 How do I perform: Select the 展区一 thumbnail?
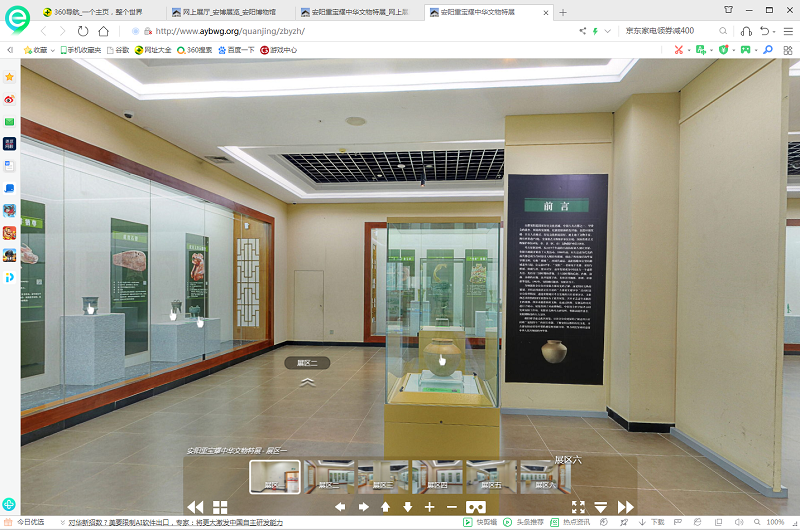(274, 477)
